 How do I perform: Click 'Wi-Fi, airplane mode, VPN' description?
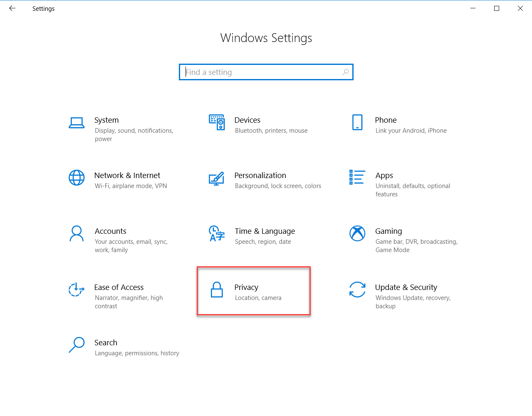[x=131, y=186]
